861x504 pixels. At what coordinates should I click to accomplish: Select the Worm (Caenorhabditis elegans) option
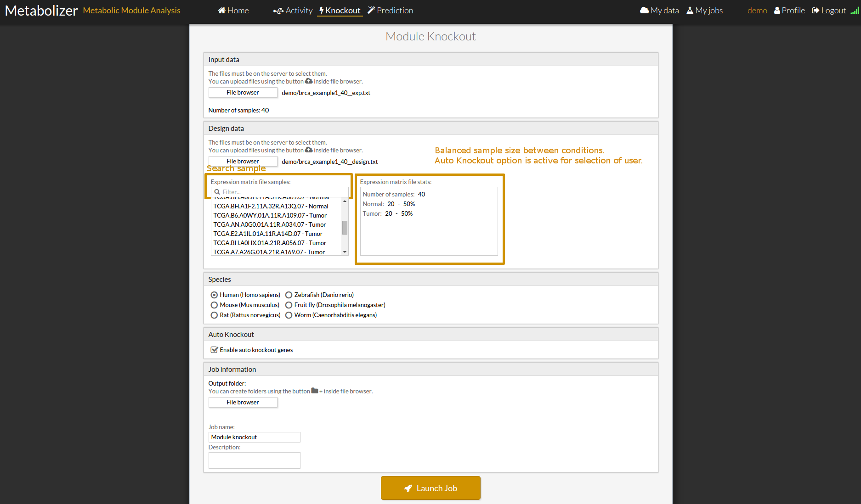click(289, 315)
